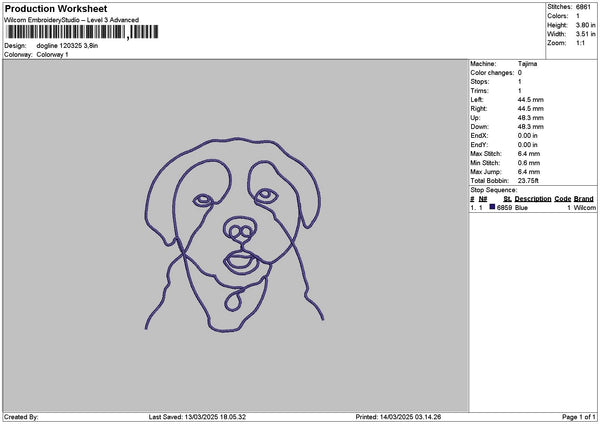
Task: Click the blue thread color swatch
Action: [x=492, y=207]
